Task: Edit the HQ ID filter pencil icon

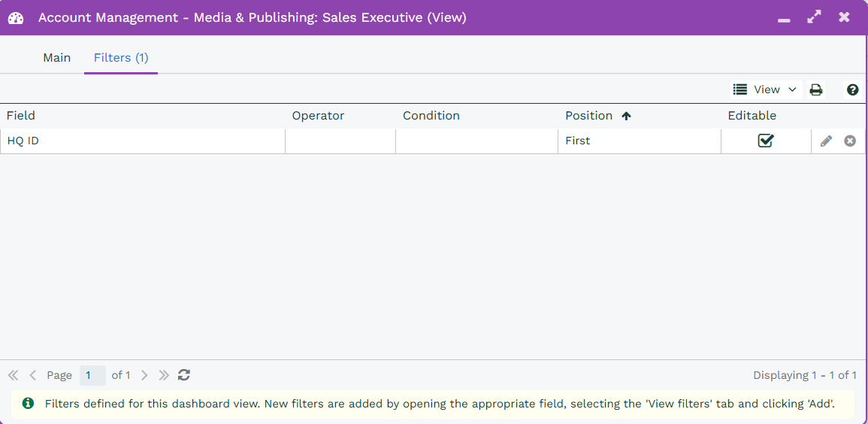Action: 826,141
